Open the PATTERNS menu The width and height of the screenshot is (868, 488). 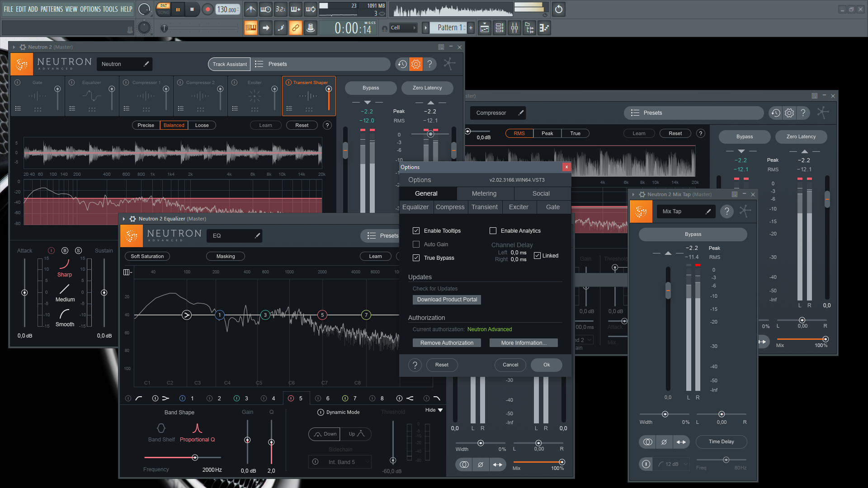click(x=52, y=9)
